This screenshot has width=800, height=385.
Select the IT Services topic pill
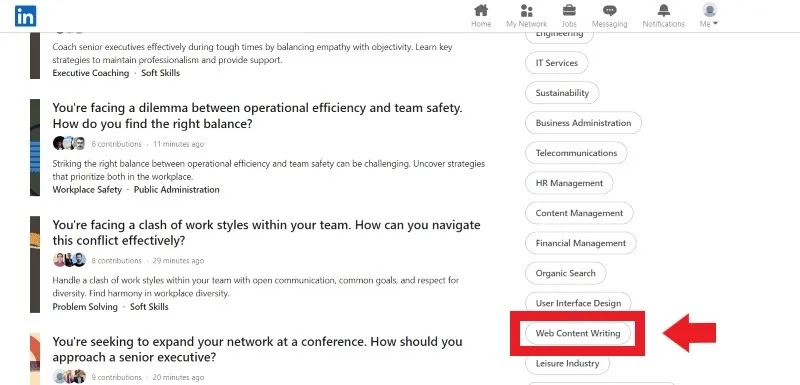pyautogui.click(x=557, y=63)
